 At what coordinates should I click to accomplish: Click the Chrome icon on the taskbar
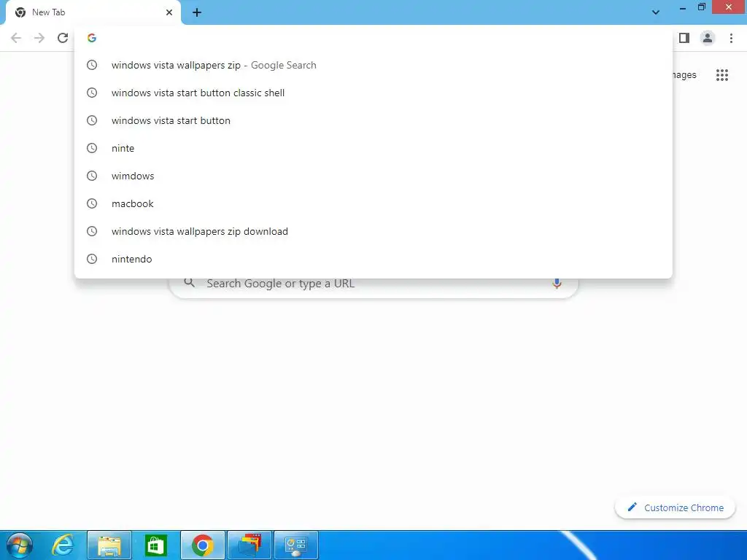[203, 545]
